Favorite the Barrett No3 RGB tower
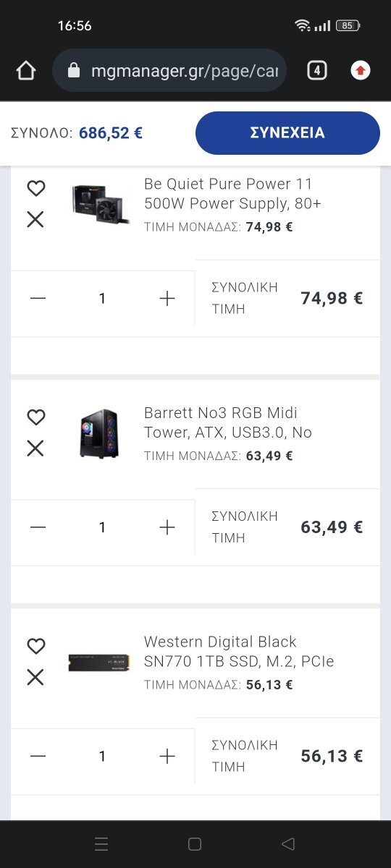391x868 pixels. (x=35, y=417)
